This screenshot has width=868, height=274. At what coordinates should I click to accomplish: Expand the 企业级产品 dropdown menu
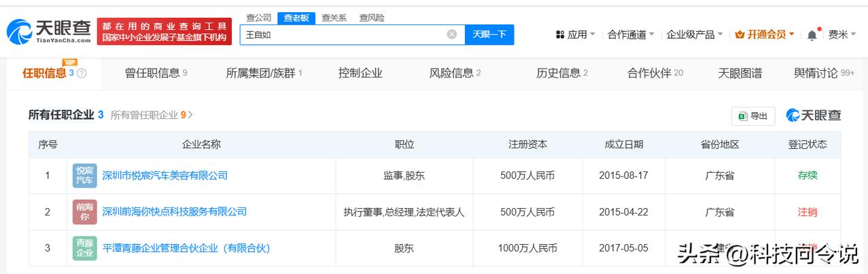pyautogui.click(x=695, y=35)
